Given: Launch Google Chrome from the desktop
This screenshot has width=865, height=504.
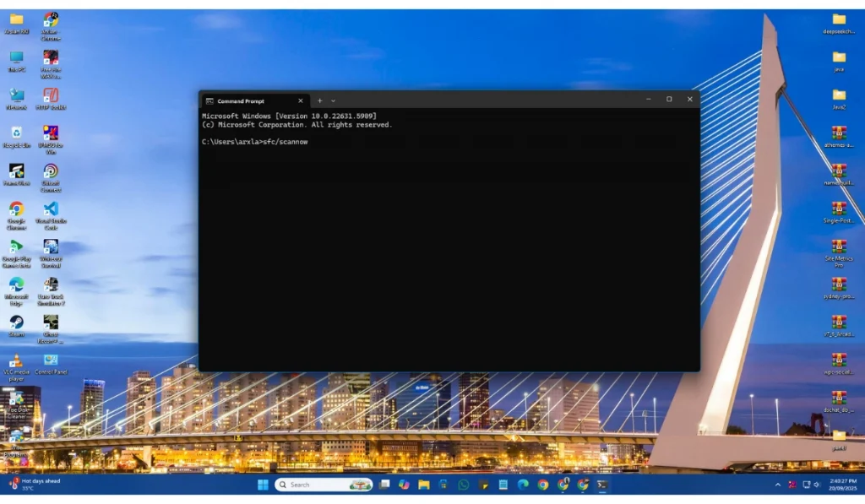Looking at the screenshot, I should pos(16,209).
